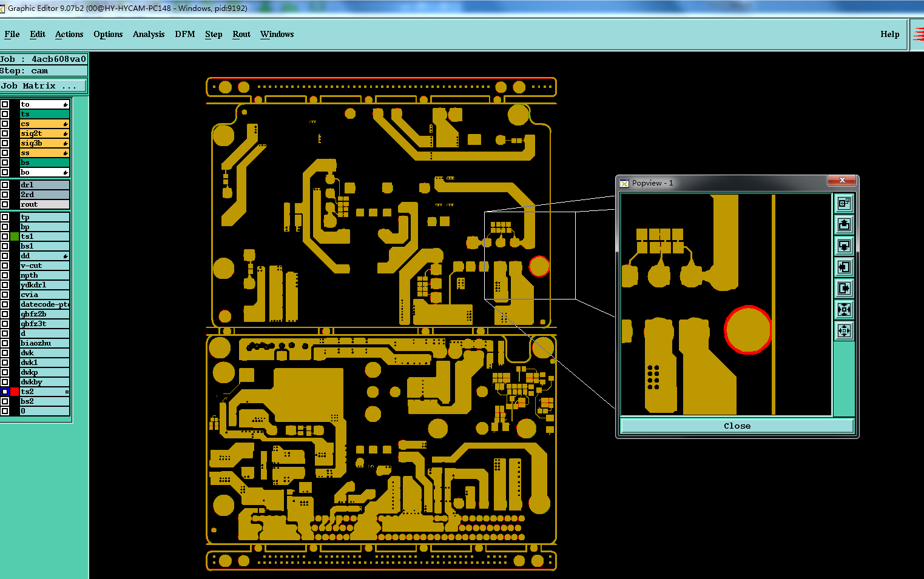This screenshot has width=924, height=579.
Task: Select layer 'bs1' in layer list
Action: 45,247
